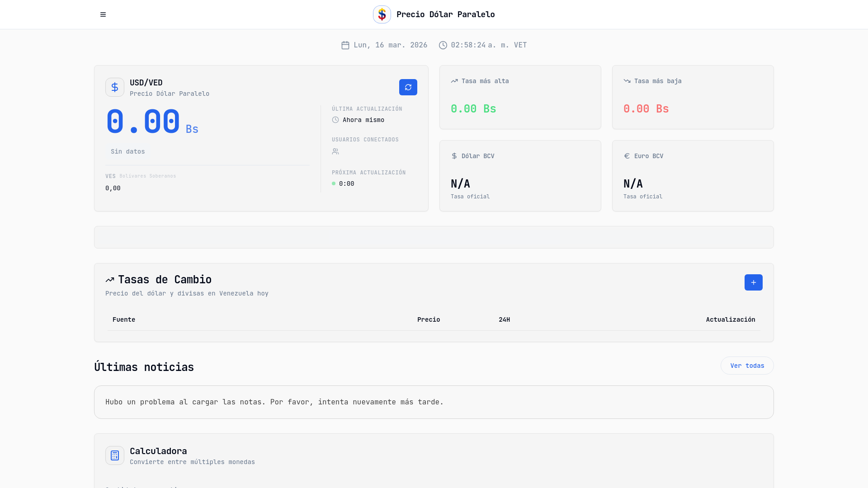The height and width of the screenshot is (488, 868).
Task: Click the Actualización column header
Action: tap(731, 319)
